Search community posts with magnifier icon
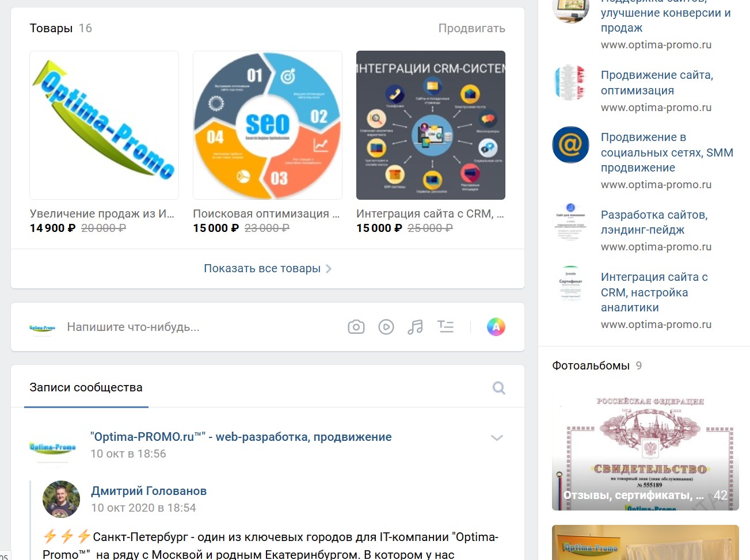The width and height of the screenshot is (750, 560). [499, 388]
